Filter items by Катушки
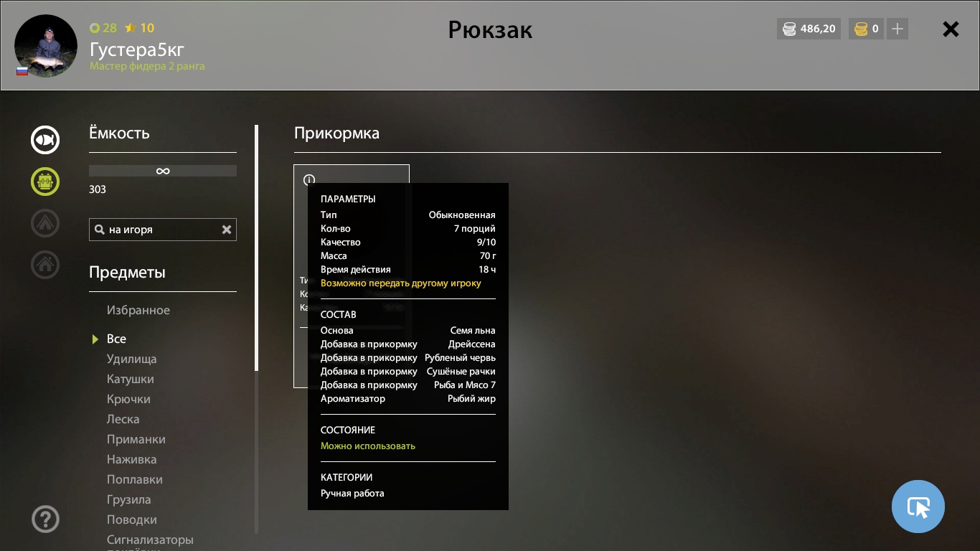The image size is (980, 551). tap(131, 379)
